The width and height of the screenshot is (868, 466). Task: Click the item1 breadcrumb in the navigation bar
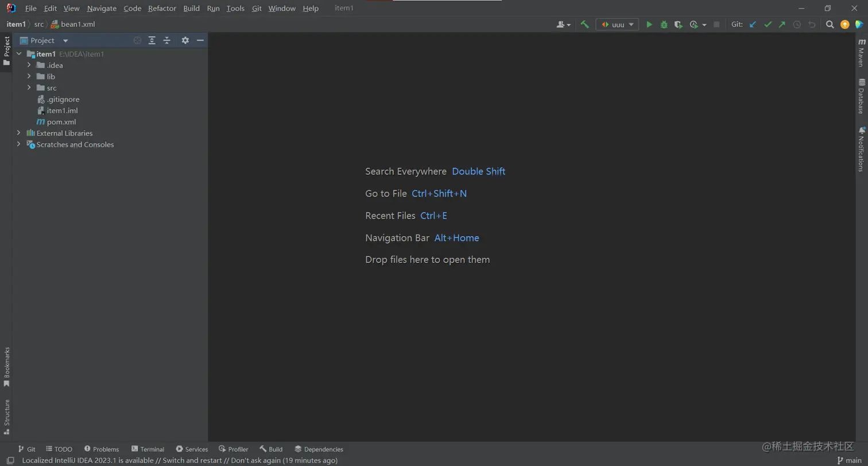pos(16,24)
